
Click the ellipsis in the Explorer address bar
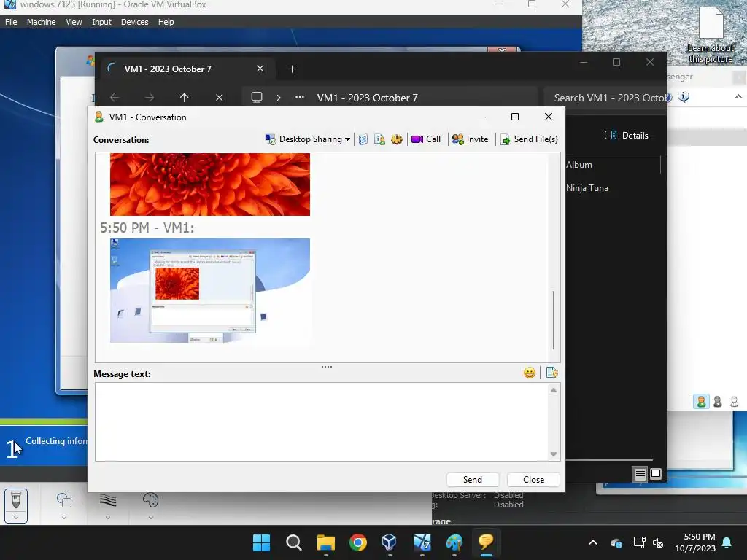[x=300, y=97]
